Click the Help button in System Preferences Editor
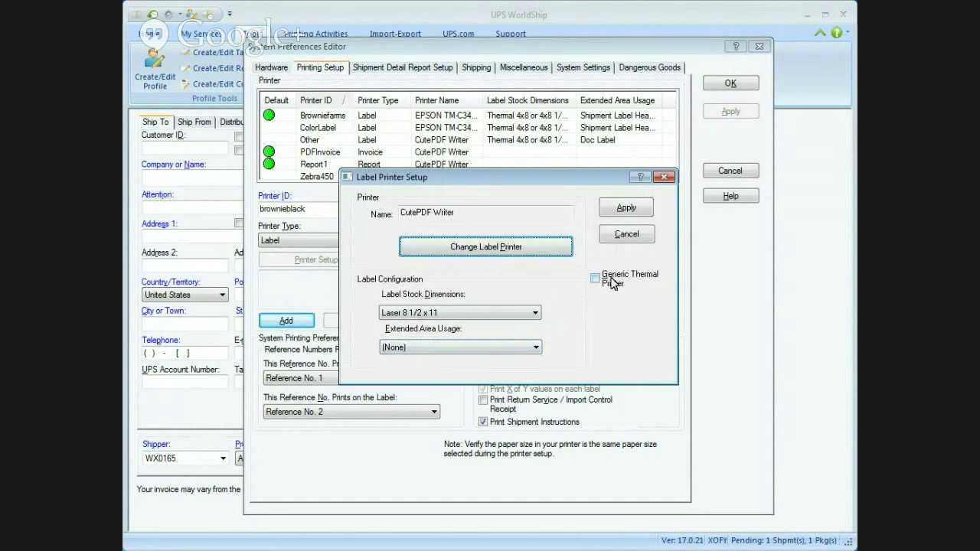Viewport: 980px width, 551px height. coord(730,196)
